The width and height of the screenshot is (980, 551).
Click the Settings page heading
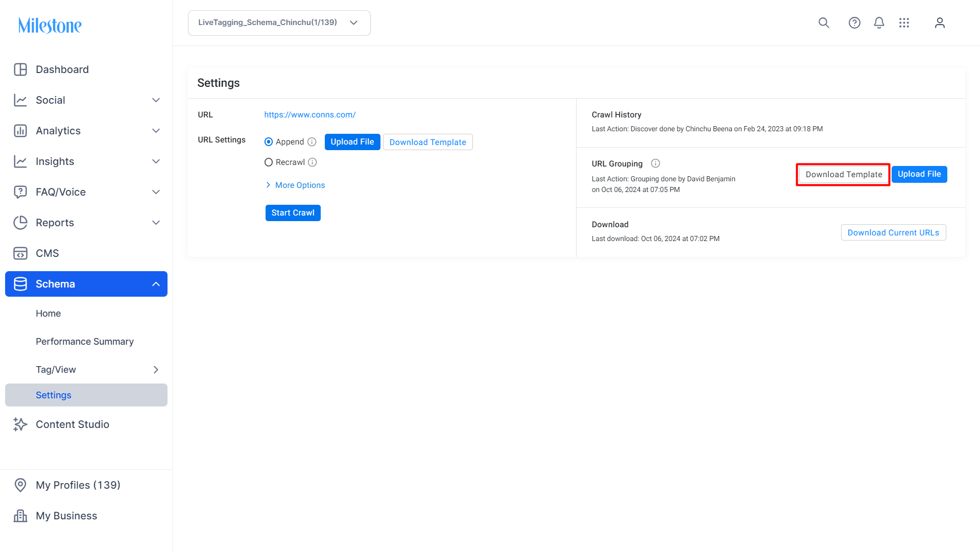(x=219, y=83)
